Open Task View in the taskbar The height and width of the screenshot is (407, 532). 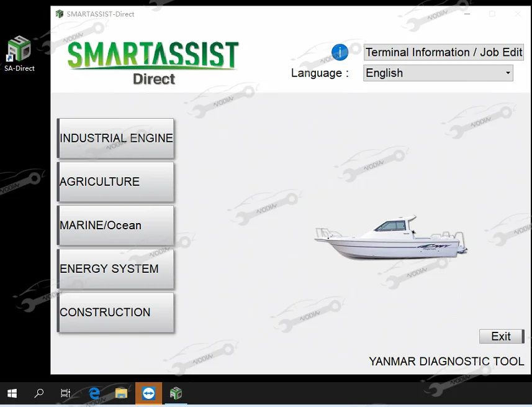coord(65,393)
